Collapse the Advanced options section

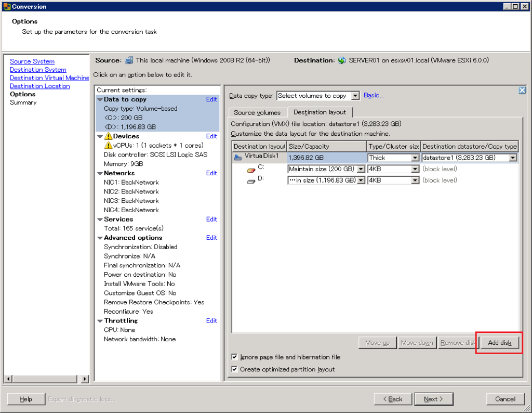(x=100, y=238)
